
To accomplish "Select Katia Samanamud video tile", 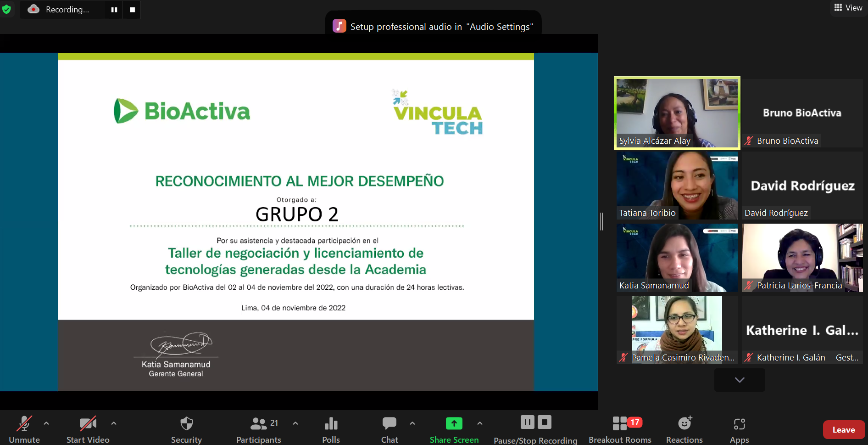I will [677, 258].
